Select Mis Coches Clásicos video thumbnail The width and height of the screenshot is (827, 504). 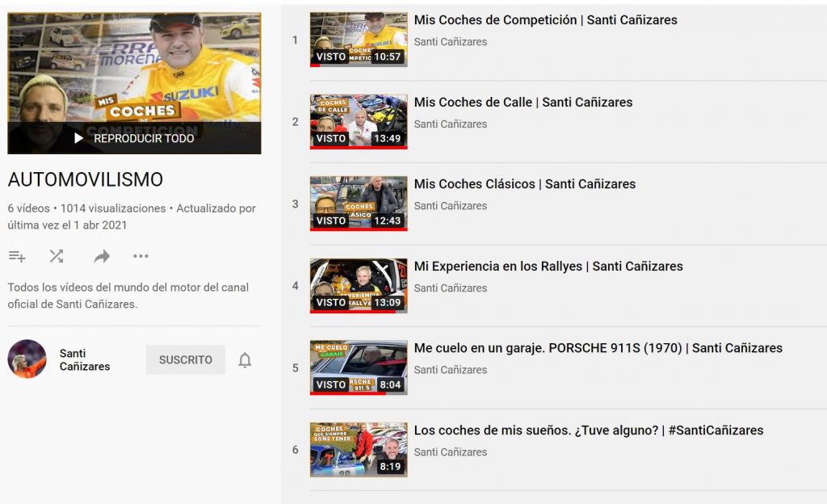point(359,204)
